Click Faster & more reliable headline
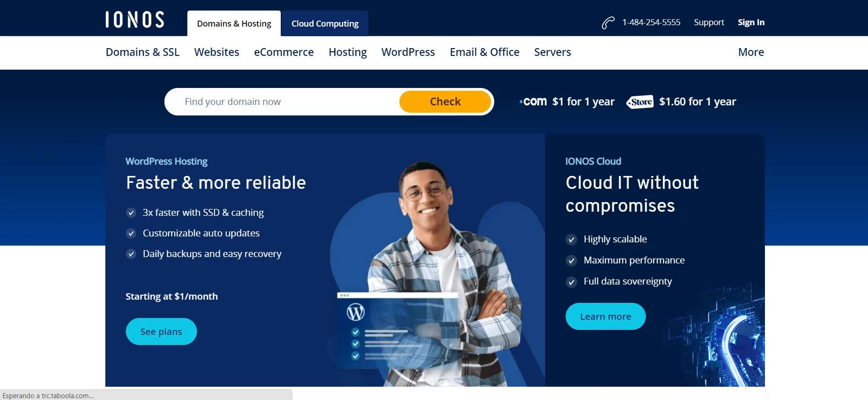The height and width of the screenshot is (400, 868). coord(216,183)
